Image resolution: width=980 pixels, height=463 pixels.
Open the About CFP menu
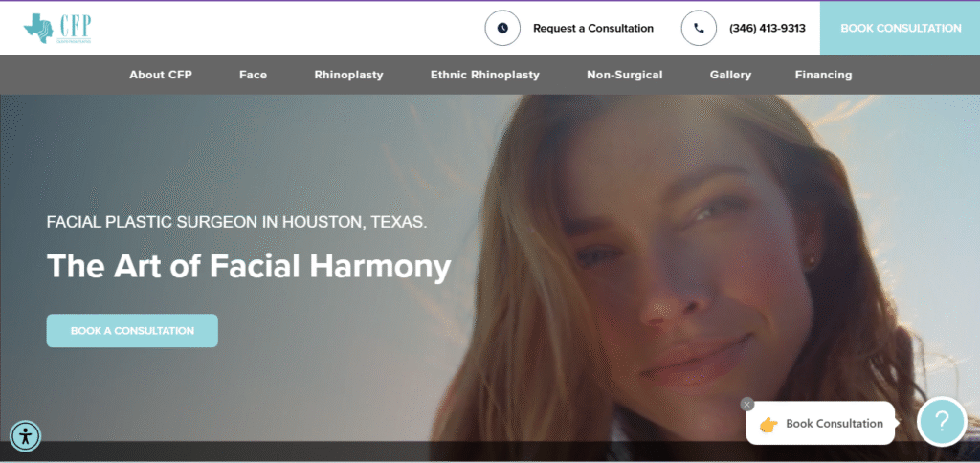161,75
